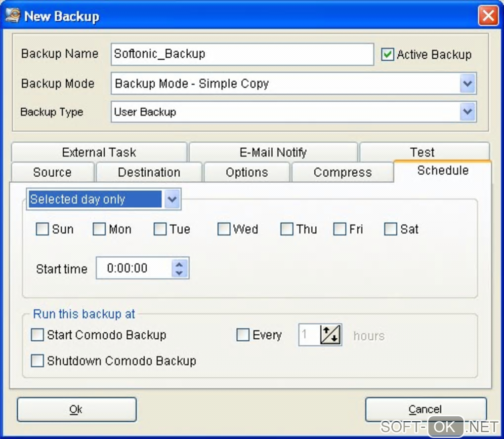Image resolution: width=504 pixels, height=439 pixels.
Task: Decrease Start time with down arrow
Action: click(179, 272)
